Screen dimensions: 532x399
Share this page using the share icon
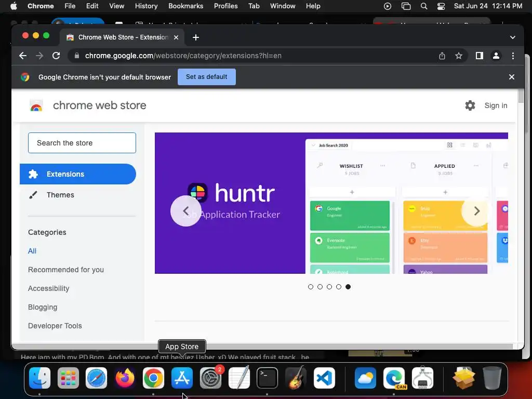tap(442, 56)
